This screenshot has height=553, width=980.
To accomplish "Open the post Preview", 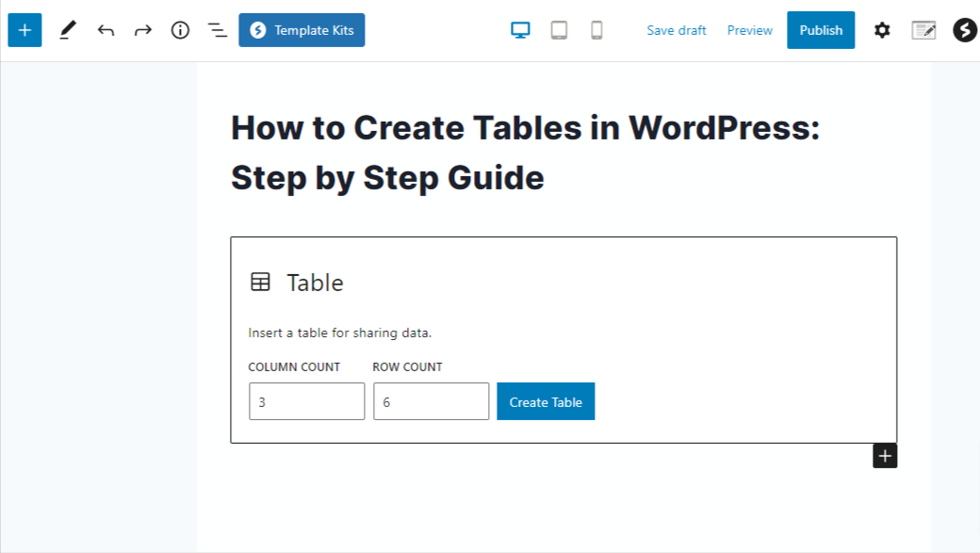I will pos(749,30).
